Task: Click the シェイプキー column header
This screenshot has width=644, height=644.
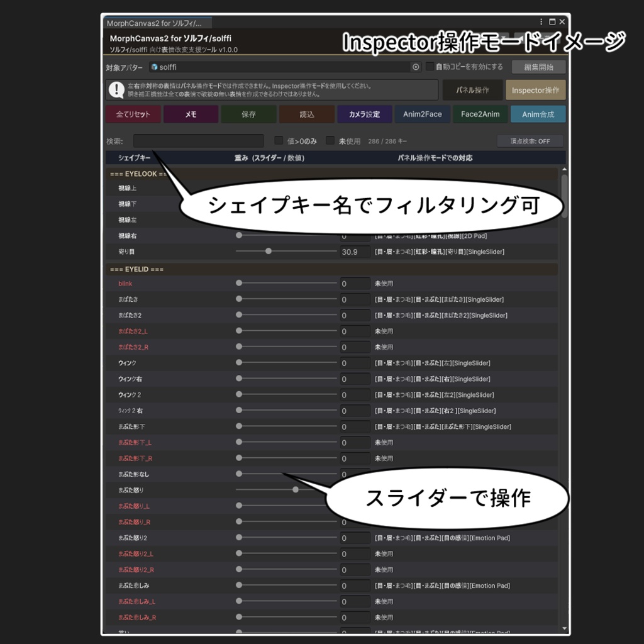Action: (x=135, y=158)
